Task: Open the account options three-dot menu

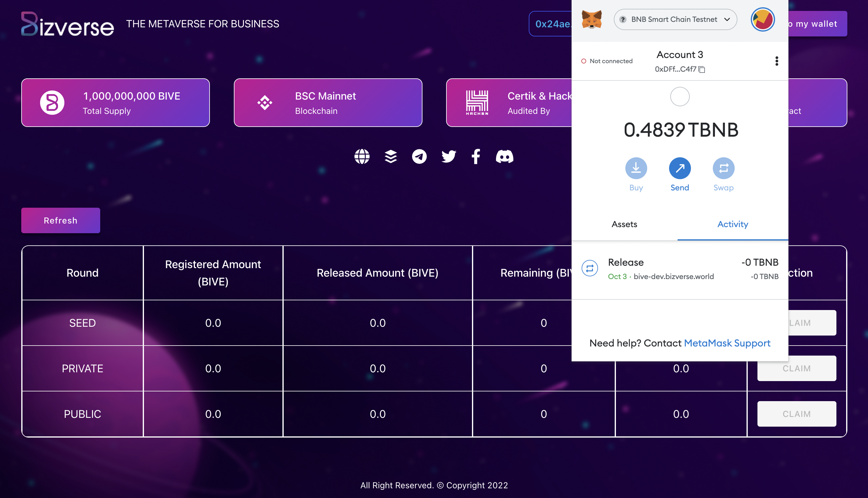Action: point(777,61)
